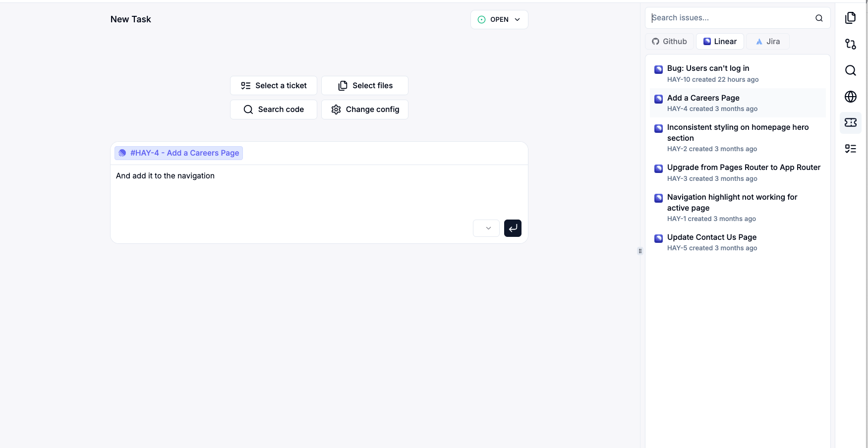Open the pull requests sidebar icon
Screen dimensions: 868x448
tap(850, 44)
